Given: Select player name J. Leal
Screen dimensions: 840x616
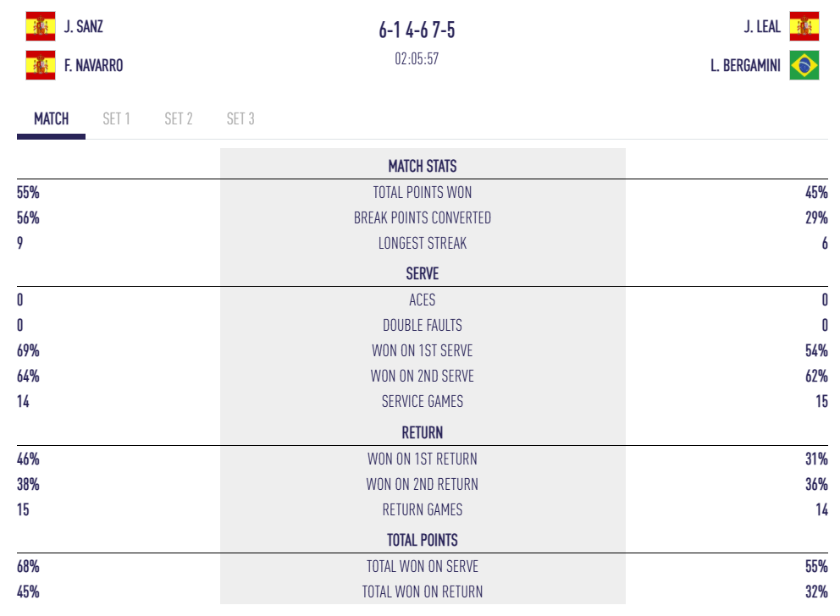Looking at the screenshot, I should [762, 27].
